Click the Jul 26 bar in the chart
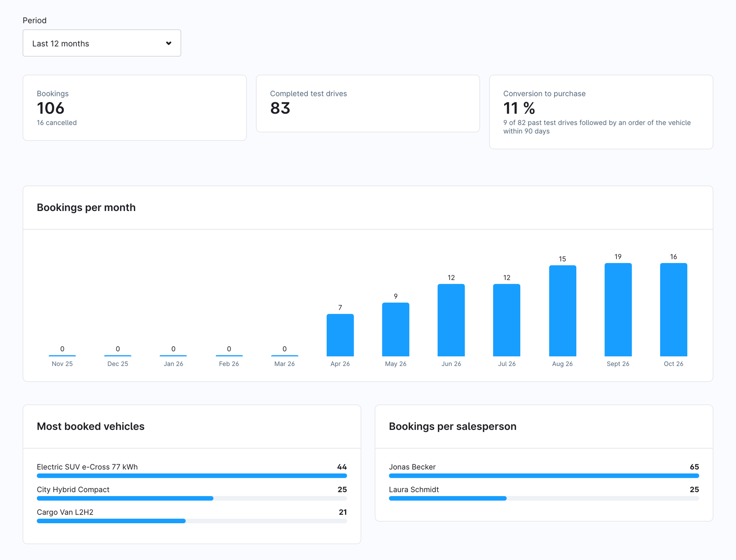The width and height of the screenshot is (736, 560). [x=507, y=320]
